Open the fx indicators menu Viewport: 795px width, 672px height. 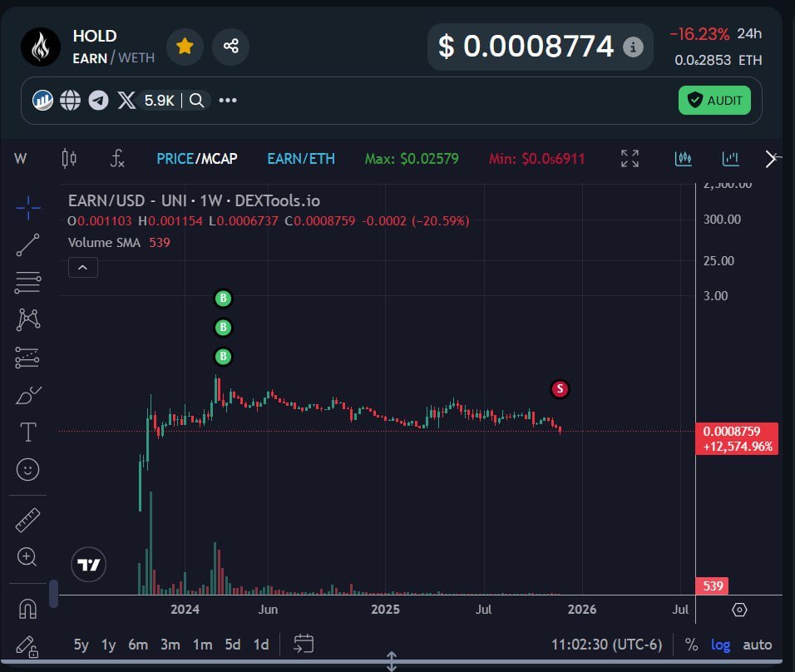[x=117, y=159]
